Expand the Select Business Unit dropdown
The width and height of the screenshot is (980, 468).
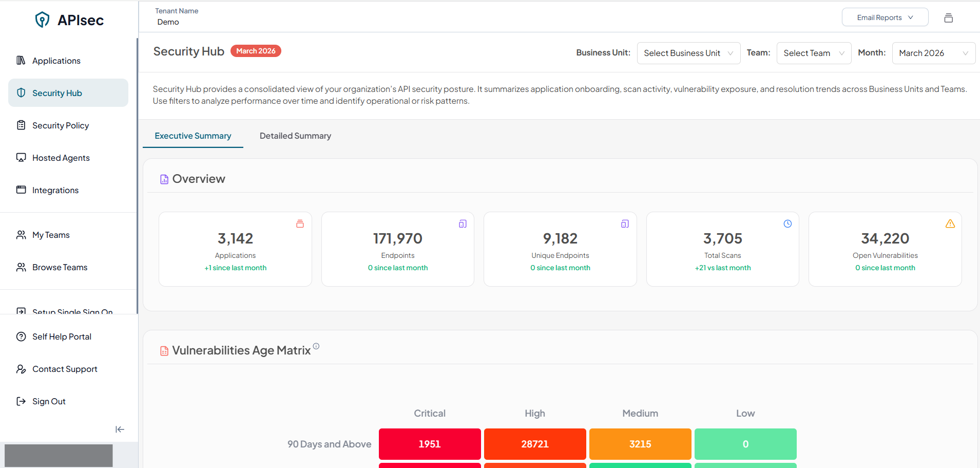[688, 53]
